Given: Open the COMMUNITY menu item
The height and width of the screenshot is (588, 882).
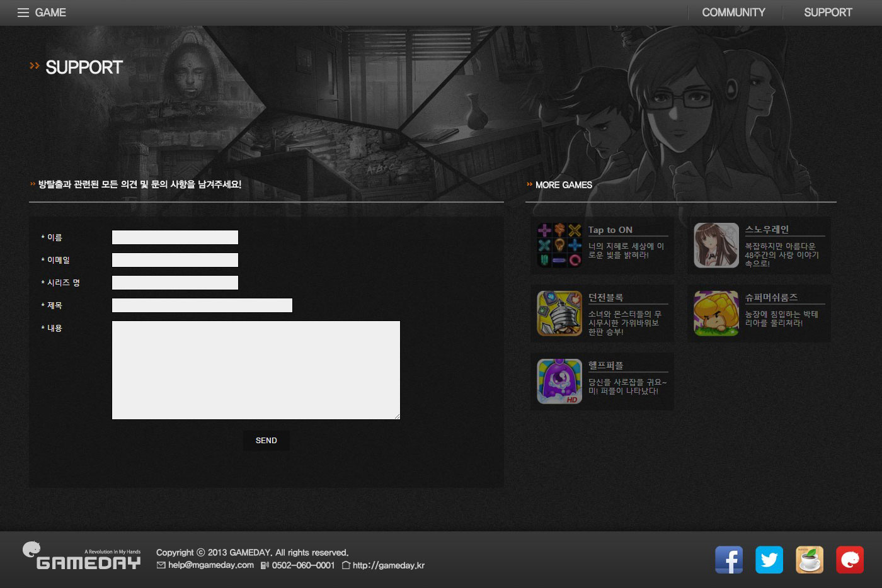Looking at the screenshot, I should [x=733, y=13].
